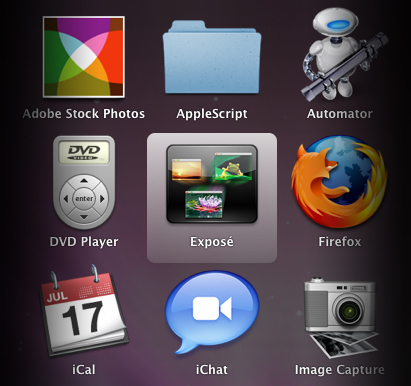Click the "iCal" label text

pyautogui.click(x=84, y=370)
